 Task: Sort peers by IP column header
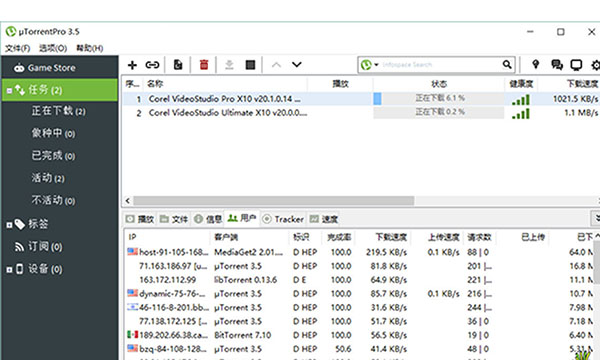click(x=167, y=237)
